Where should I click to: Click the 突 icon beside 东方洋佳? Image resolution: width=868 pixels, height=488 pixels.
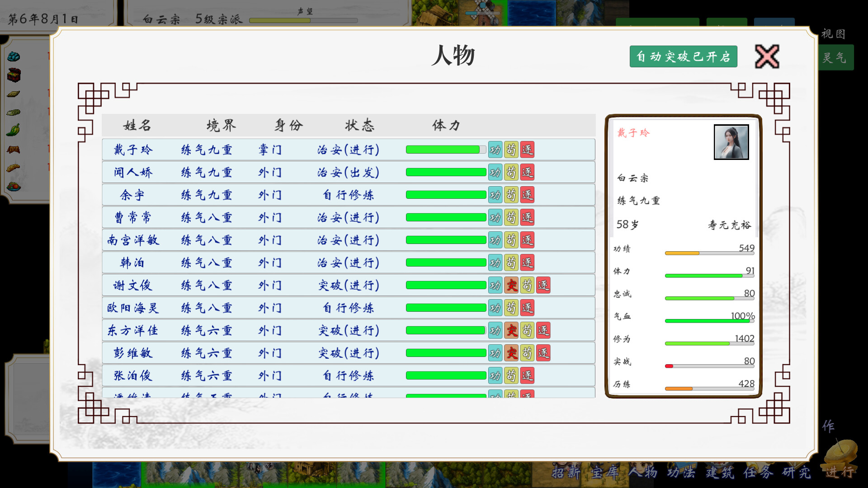[x=511, y=330]
